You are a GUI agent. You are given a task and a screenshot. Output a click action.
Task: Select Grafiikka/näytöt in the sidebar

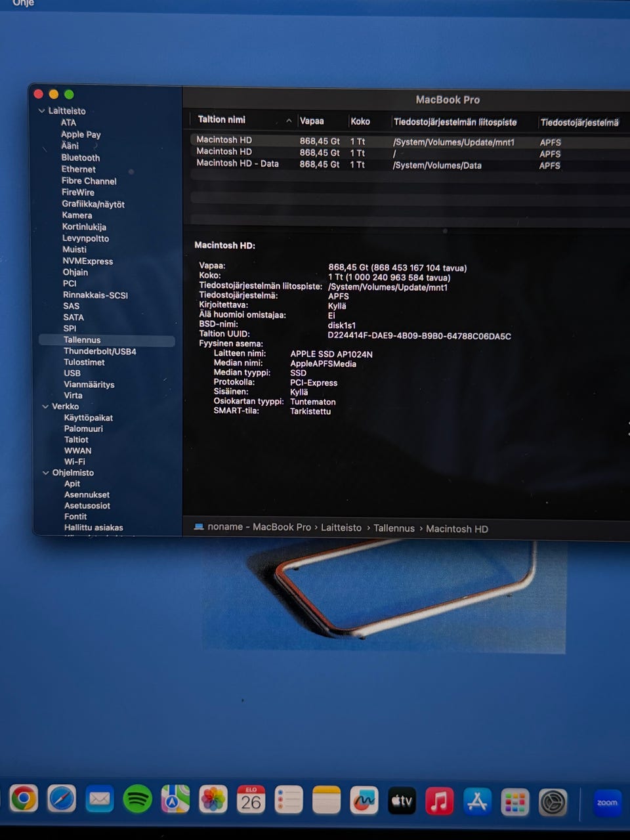93,204
